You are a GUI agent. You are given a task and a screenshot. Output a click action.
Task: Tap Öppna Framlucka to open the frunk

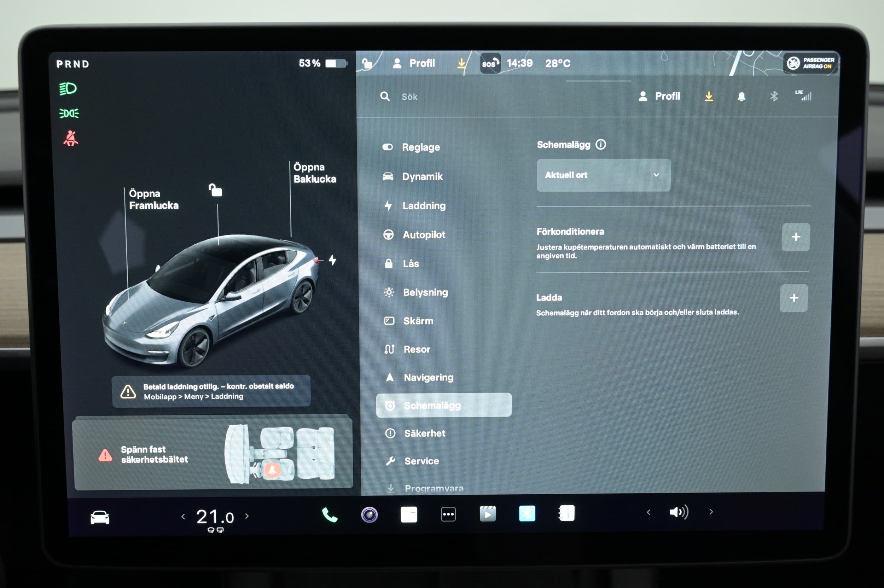coord(154,199)
